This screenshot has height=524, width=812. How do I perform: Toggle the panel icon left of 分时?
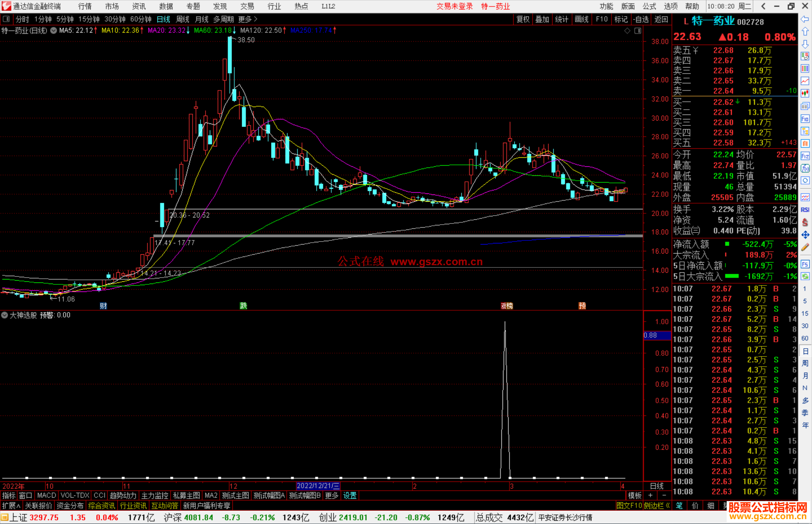click(6, 19)
